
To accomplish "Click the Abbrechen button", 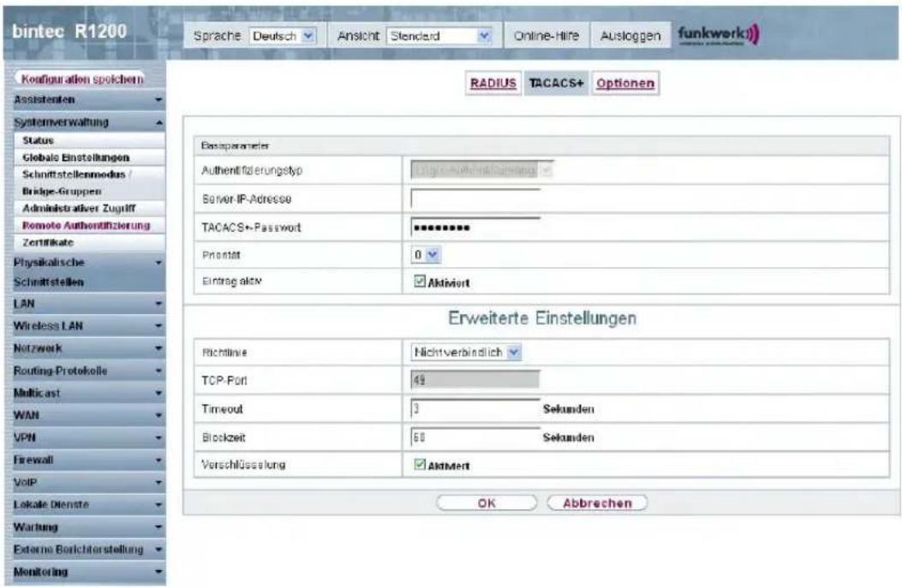I will point(597,503).
